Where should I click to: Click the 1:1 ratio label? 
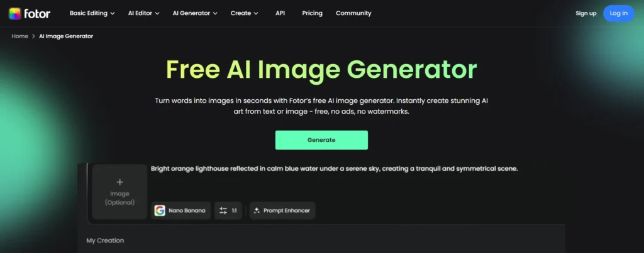click(x=234, y=210)
